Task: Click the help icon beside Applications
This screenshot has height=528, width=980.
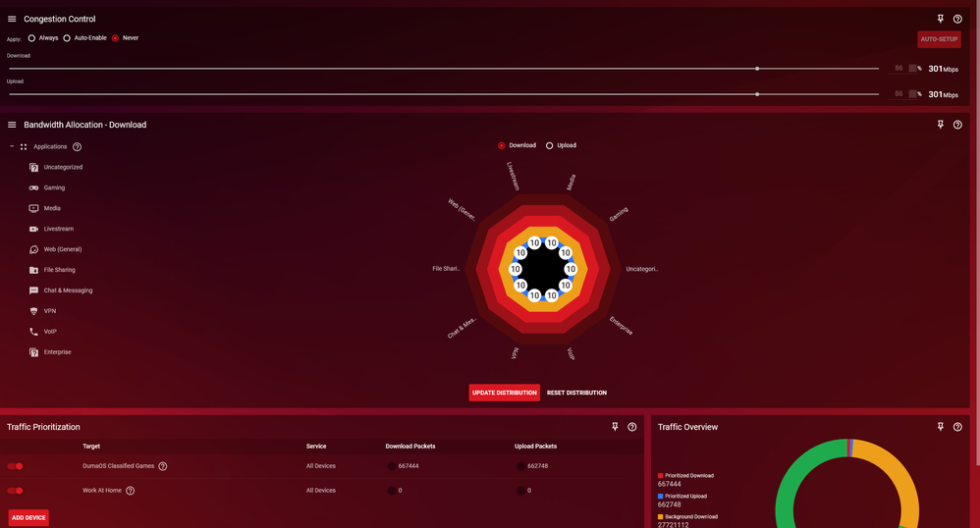Action: point(77,147)
